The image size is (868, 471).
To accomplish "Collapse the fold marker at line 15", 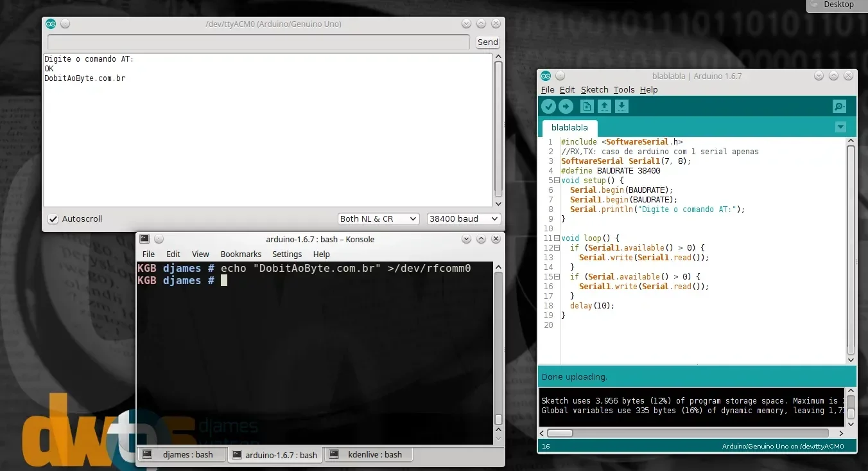I will tap(556, 277).
